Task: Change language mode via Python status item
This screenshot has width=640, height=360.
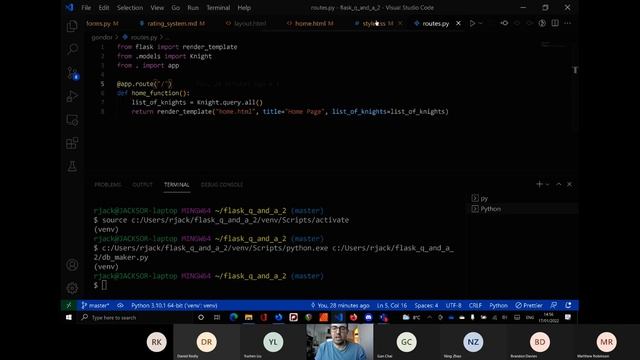Action: tap(498, 305)
